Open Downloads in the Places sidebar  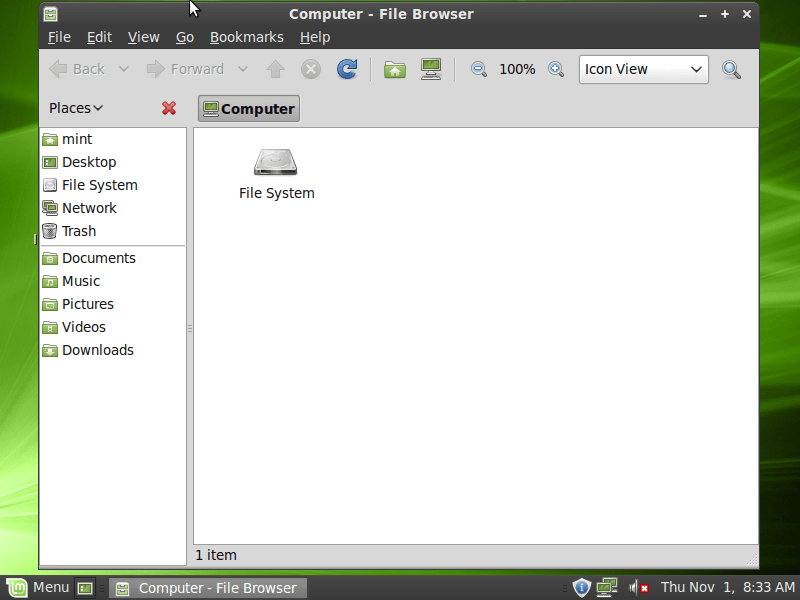click(x=97, y=350)
